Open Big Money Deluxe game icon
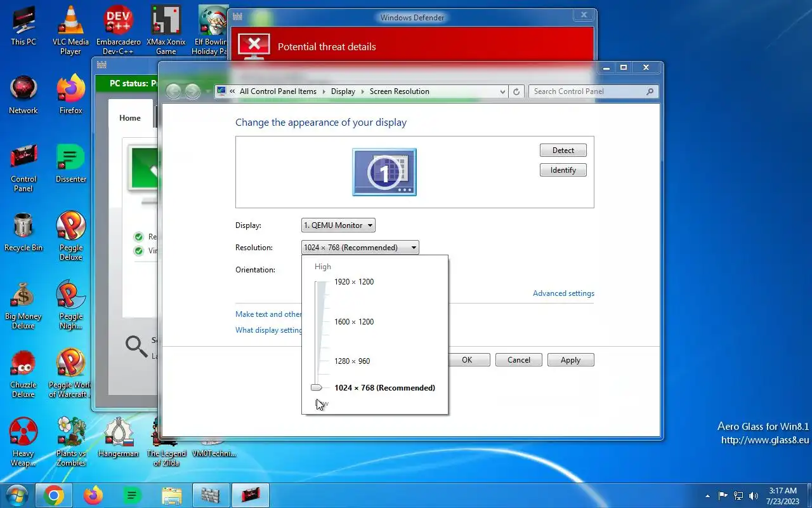This screenshot has width=812, height=508. pyautogui.click(x=23, y=305)
